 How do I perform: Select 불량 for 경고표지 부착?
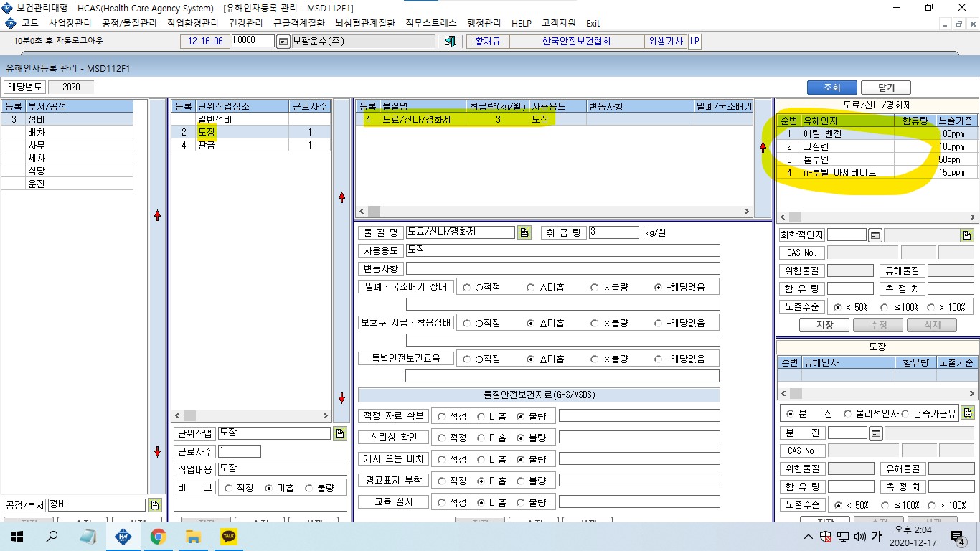[x=520, y=480]
